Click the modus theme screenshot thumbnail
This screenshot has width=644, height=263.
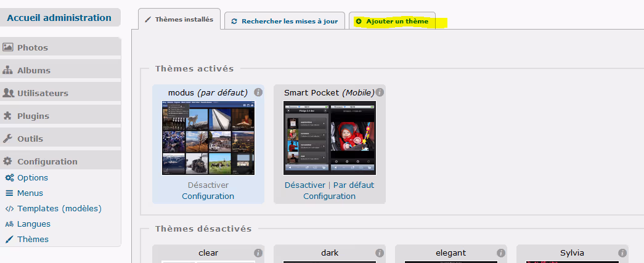point(208,138)
